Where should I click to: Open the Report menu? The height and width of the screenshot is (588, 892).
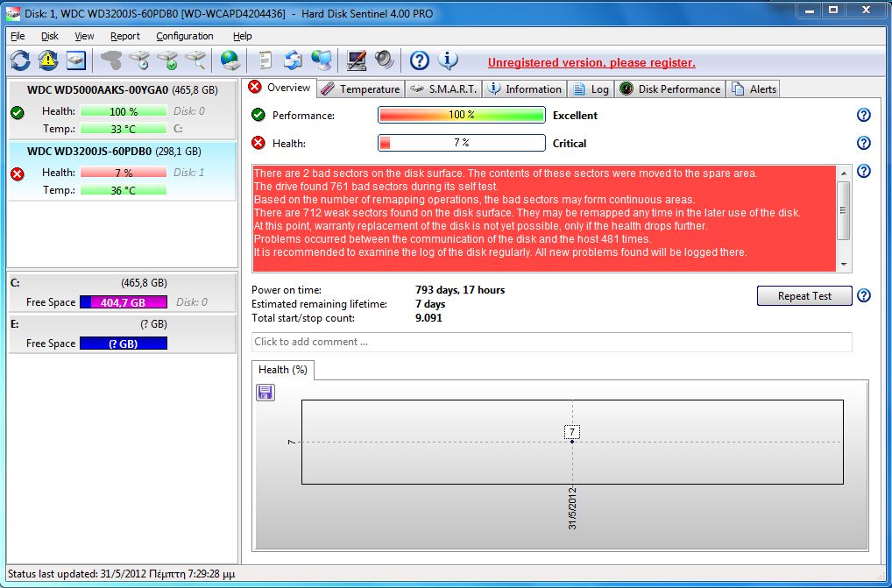click(x=125, y=36)
